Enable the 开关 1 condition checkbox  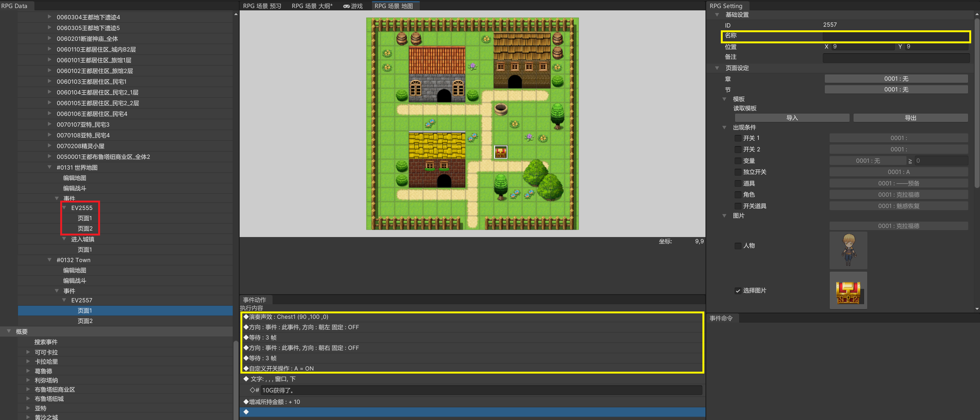738,138
